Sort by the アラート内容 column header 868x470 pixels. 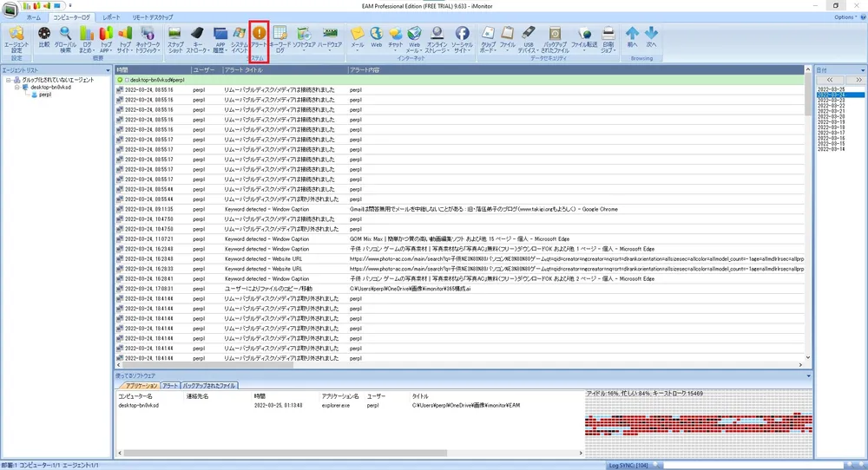pyautogui.click(x=575, y=69)
